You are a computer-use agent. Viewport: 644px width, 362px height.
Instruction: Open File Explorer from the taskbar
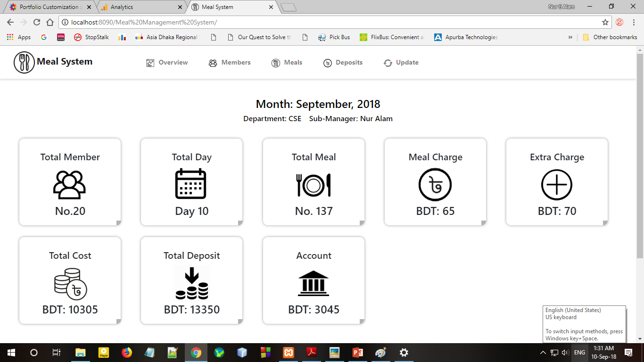pyautogui.click(x=81, y=353)
